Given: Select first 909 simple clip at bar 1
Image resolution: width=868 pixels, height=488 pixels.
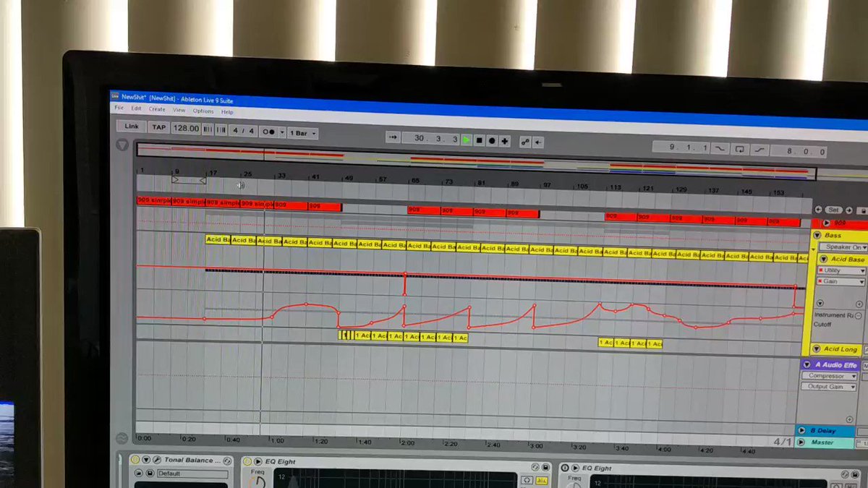Looking at the screenshot, I should click(x=153, y=202).
